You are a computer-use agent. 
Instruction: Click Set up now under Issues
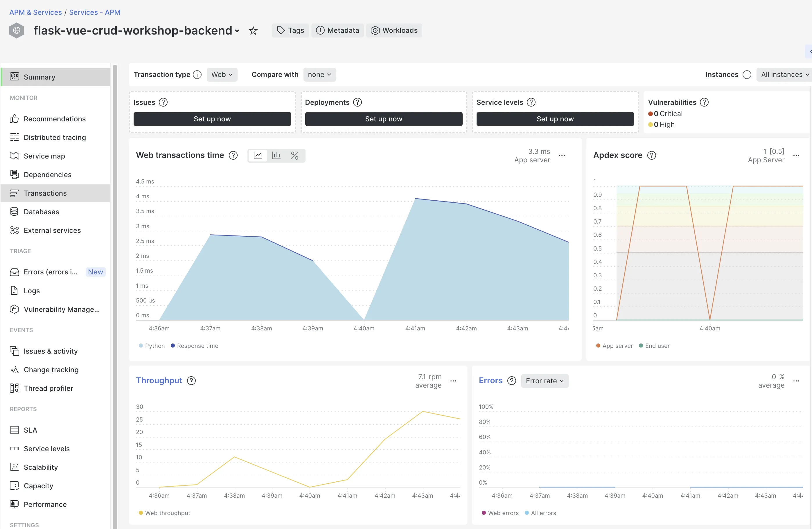click(x=212, y=119)
